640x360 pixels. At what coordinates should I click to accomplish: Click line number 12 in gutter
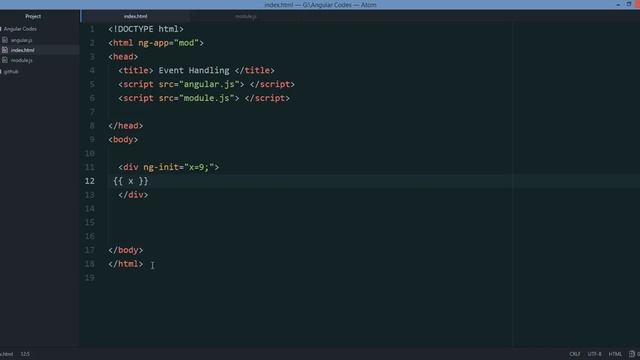pyautogui.click(x=90, y=181)
